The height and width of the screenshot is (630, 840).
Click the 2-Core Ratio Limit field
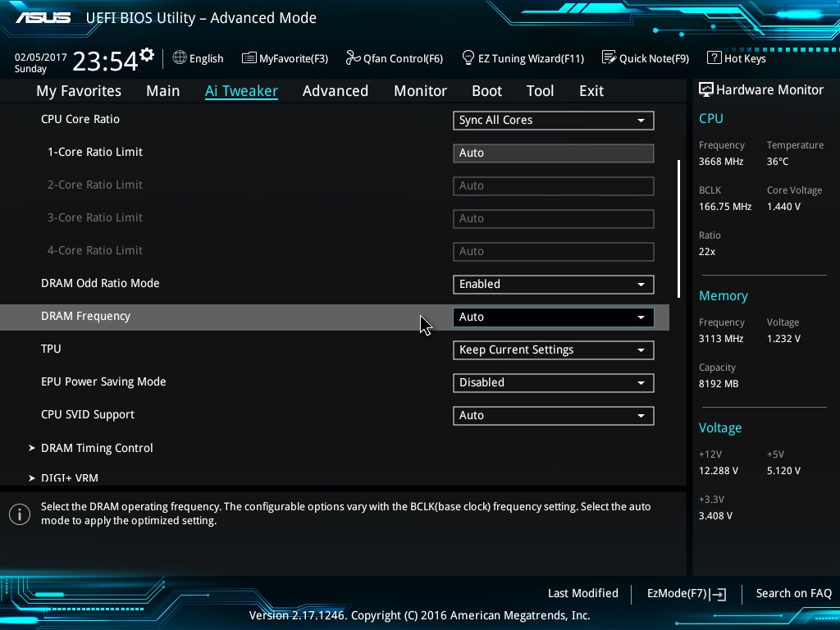554,186
